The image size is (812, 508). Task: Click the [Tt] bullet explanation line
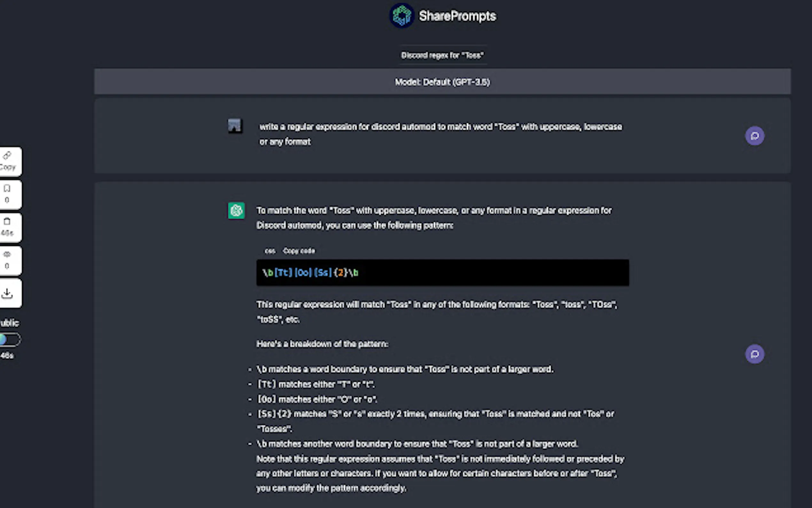[x=316, y=384]
